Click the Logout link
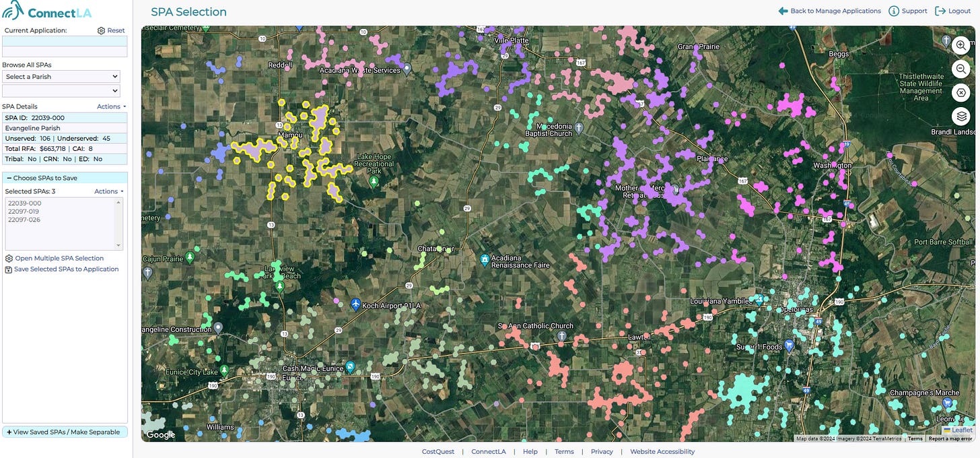This screenshot has width=980, height=458. [x=960, y=11]
